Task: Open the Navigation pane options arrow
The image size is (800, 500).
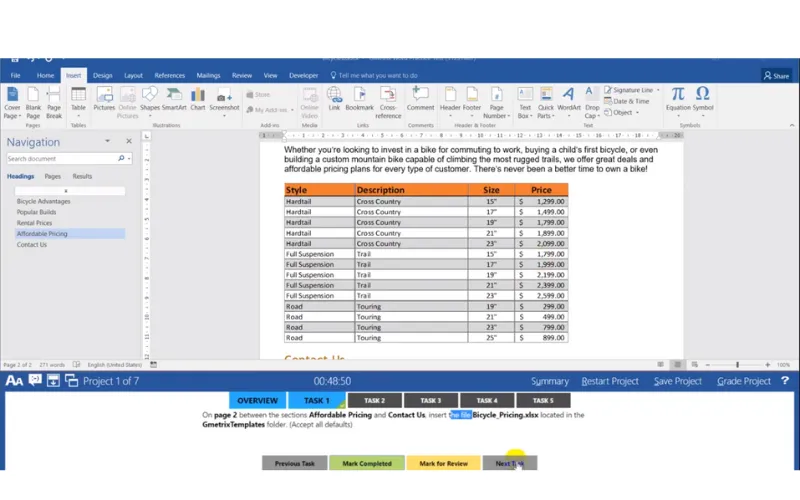Action: click(x=107, y=141)
